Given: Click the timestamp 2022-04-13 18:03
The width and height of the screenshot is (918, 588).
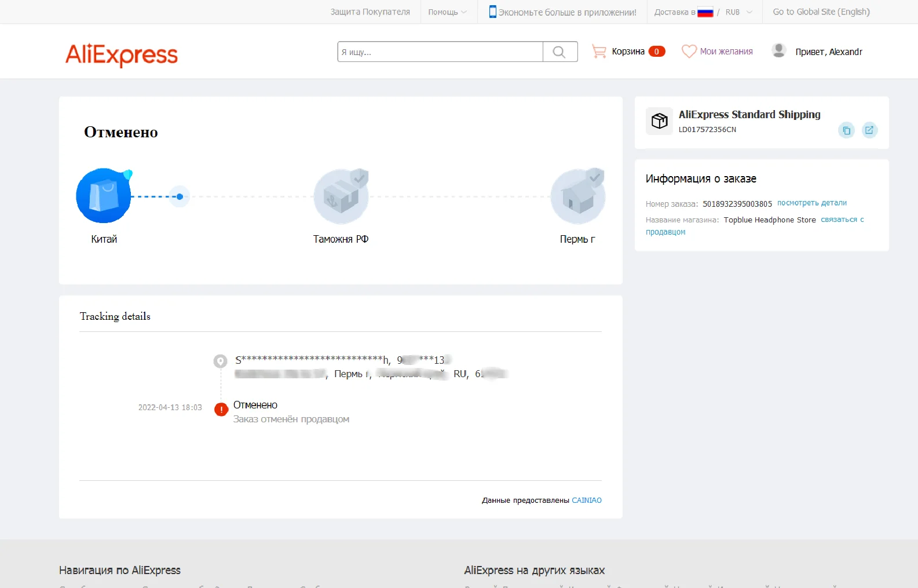Looking at the screenshot, I should pos(170,408).
